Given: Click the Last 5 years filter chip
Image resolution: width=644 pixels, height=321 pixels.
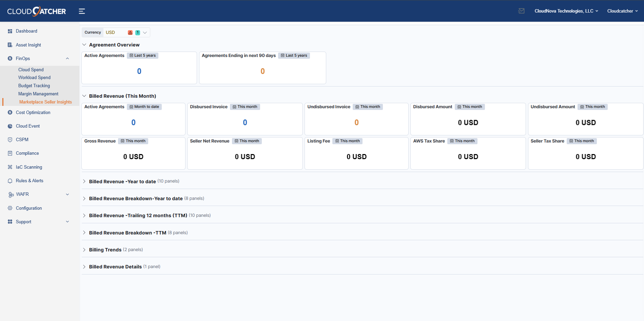Looking at the screenshot, I should 142,55.
